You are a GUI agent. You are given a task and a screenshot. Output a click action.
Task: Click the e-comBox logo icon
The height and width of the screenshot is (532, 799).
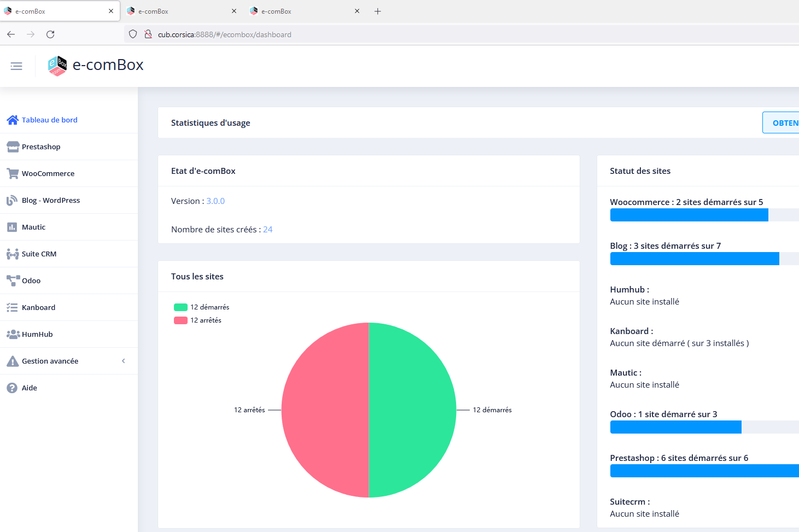[x=57, y=66]
